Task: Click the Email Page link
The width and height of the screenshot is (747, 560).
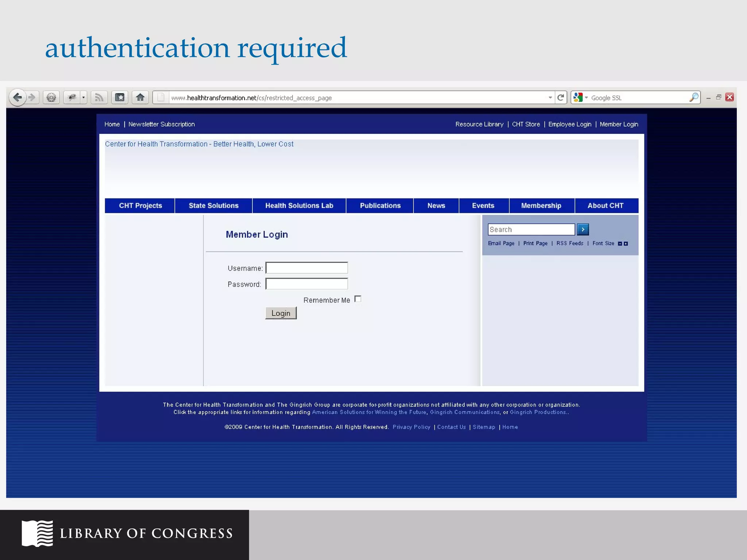Action: [501, 243]
